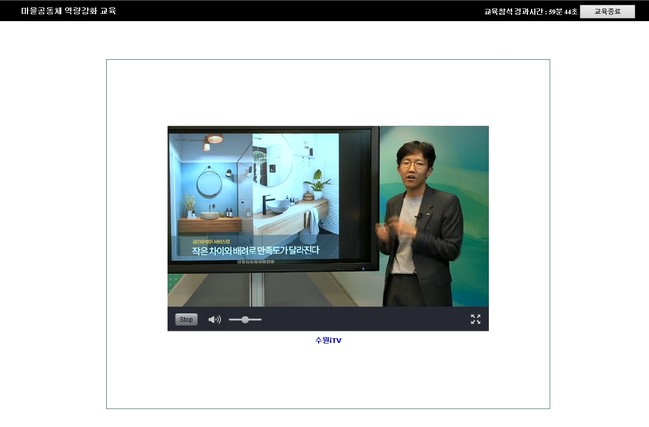Mute the video with the speaker icon
This screenshot has width=649, height=427.
click(x=214, y=319)
